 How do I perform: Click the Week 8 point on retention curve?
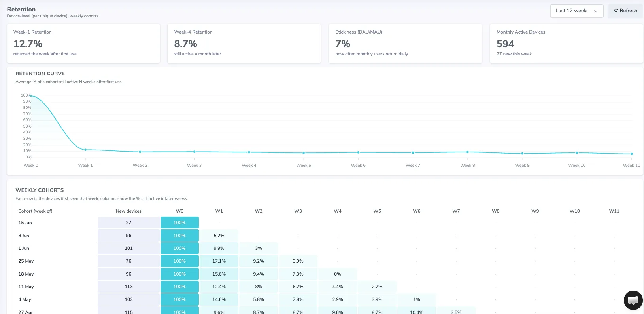click(x=468, y=152)
